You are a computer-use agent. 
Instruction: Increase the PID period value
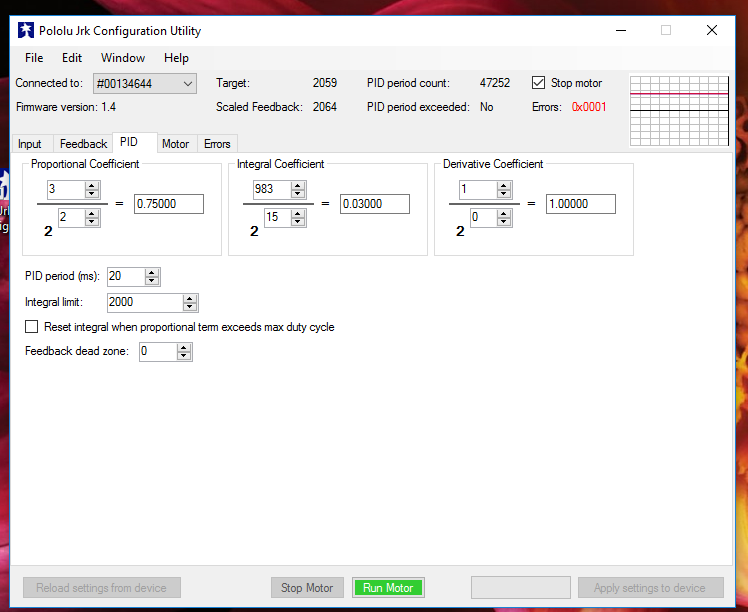152,273
